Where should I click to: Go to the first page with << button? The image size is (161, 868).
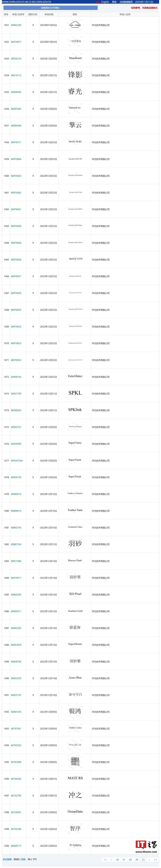coord(105,860)
